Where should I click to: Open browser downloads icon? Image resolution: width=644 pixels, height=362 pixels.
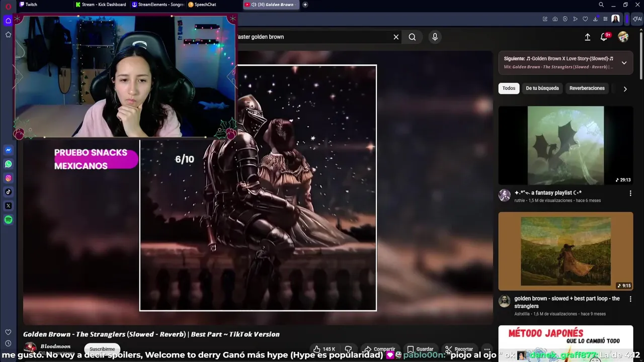[595, 19]
